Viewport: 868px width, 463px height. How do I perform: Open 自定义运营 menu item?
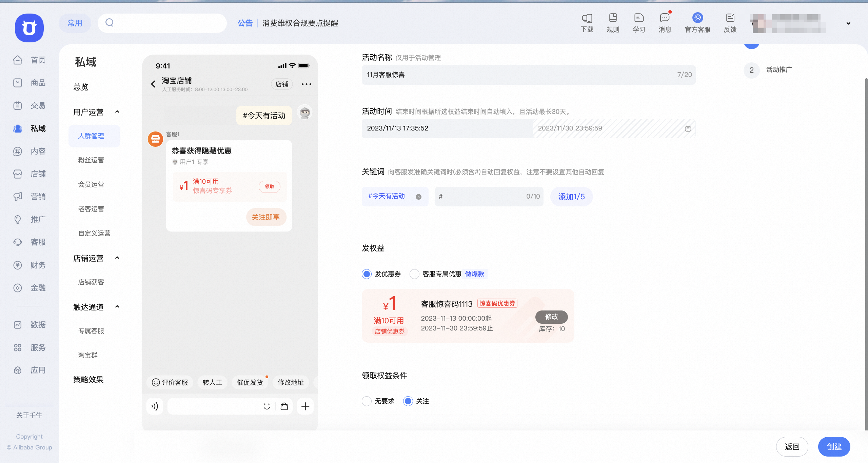[94, 233]
